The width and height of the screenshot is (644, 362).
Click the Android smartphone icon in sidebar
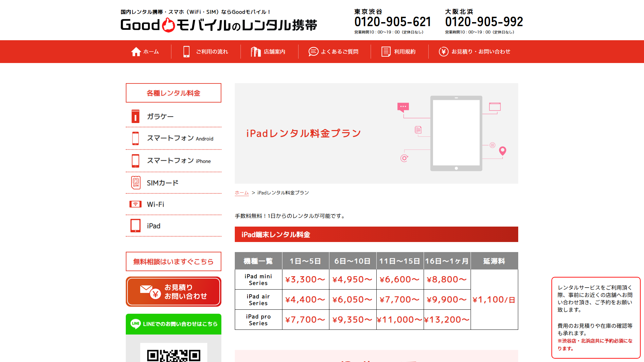[x=135, y=138]
